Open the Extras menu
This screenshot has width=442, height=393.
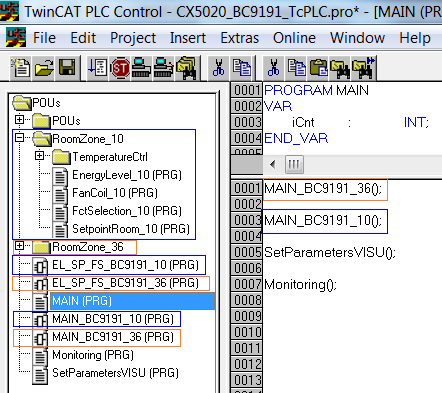239,38
